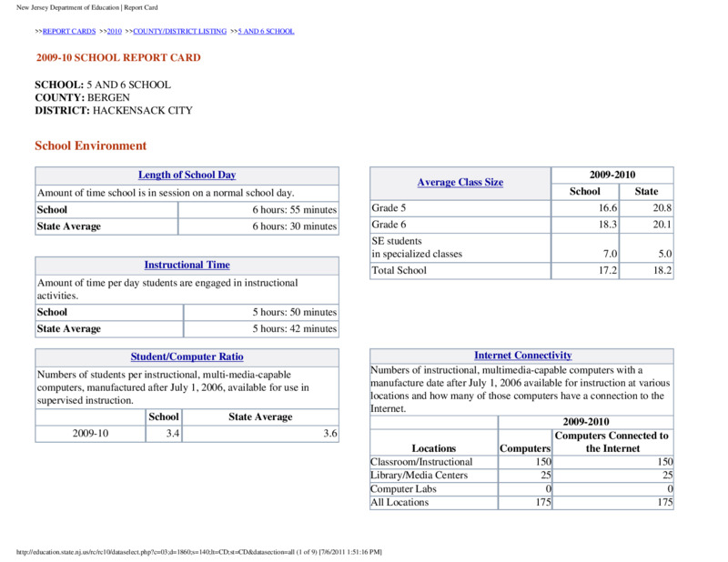The image size is (728, 562).
Task: Select the 2009-10 SCHOOL REPORT CARD title
Action: (118, 57)
